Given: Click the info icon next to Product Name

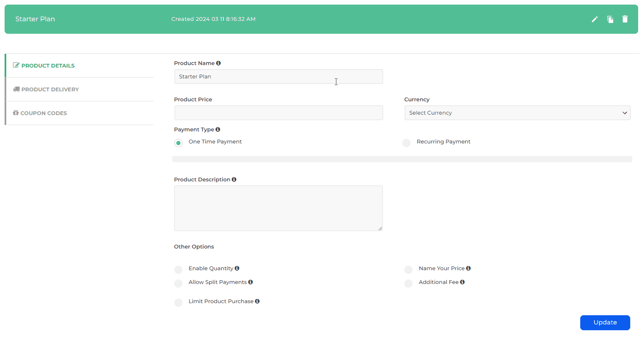Looking at the screenshot, I should pyautogui.click(x=219, y=63).
